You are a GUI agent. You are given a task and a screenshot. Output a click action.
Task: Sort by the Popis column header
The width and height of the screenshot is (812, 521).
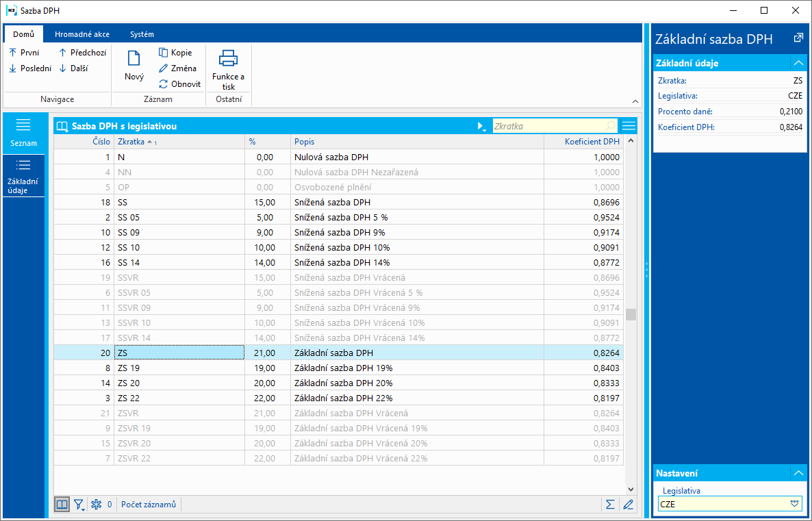[417, 142]
